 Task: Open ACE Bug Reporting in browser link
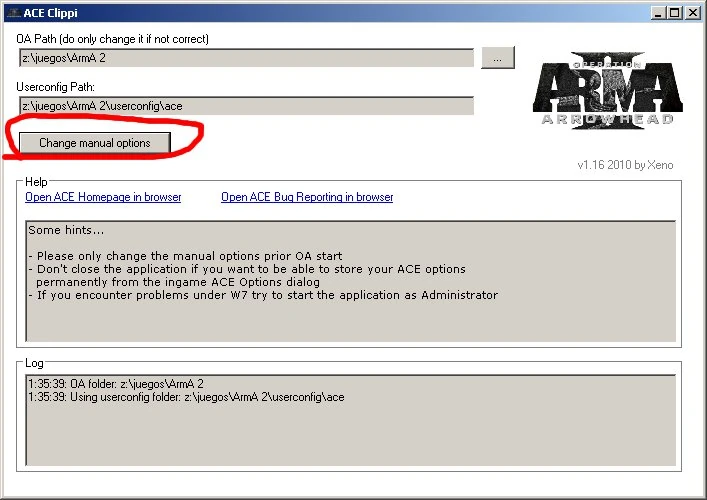coord(307,197)
